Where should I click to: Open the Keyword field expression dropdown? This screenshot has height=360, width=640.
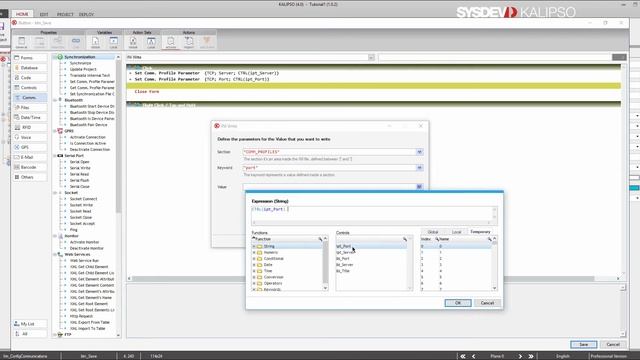[419, 168]
